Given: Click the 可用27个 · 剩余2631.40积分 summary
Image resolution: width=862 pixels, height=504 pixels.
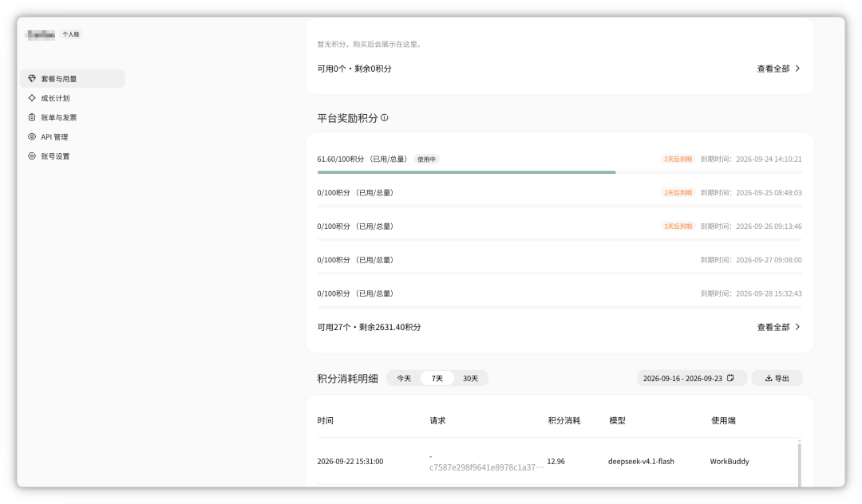Looking at the screenshot, I should 369,327.
